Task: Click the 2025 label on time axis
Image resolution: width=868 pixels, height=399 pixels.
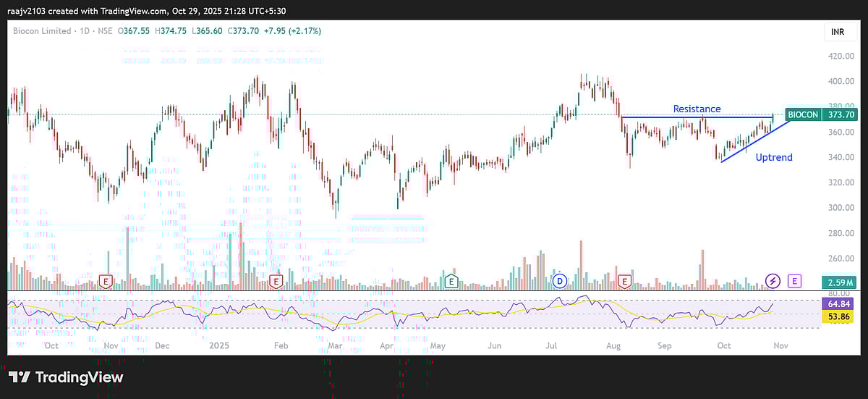Action: point(218,346)
